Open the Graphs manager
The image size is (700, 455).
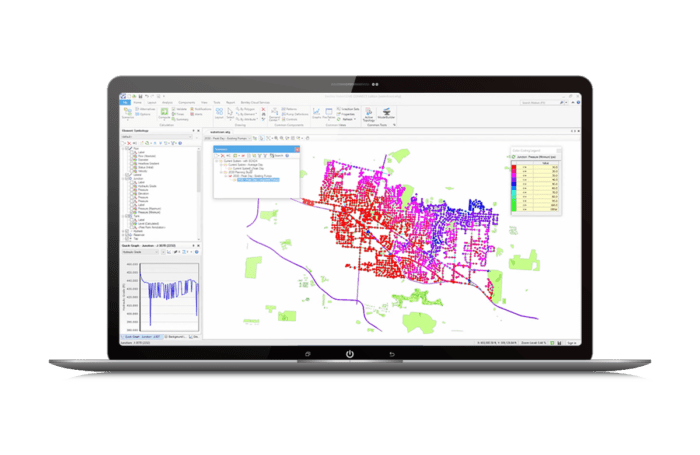316,113
